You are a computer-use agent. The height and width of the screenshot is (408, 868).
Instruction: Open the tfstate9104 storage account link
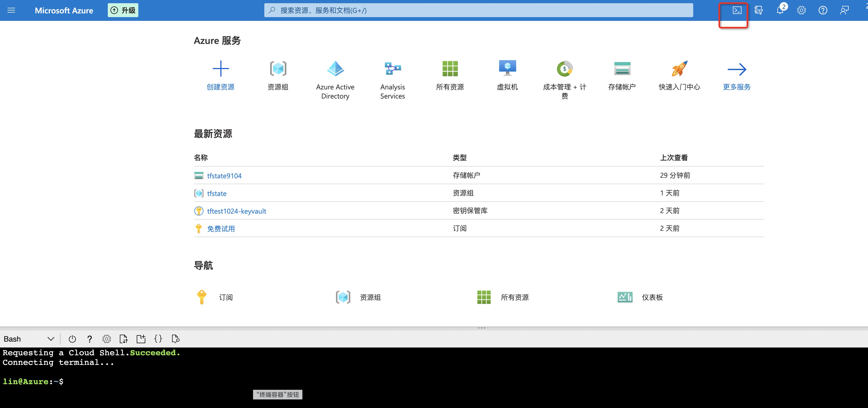click(224, 176)
